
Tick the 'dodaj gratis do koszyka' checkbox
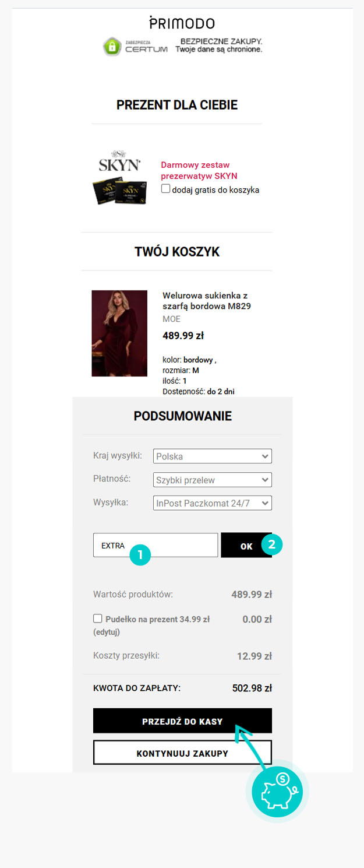pyautogui.click(x=166, y=189)
